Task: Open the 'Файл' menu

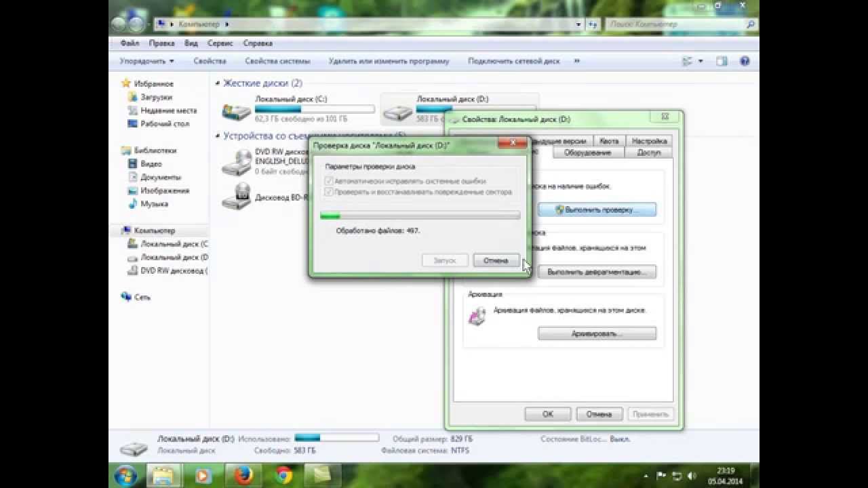Action: (130, 43)
